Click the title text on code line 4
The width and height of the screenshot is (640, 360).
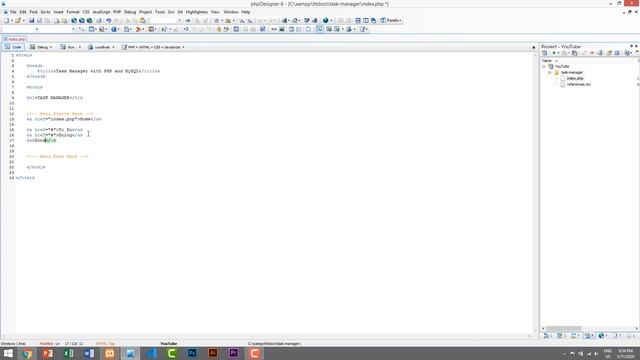[98, 71]
